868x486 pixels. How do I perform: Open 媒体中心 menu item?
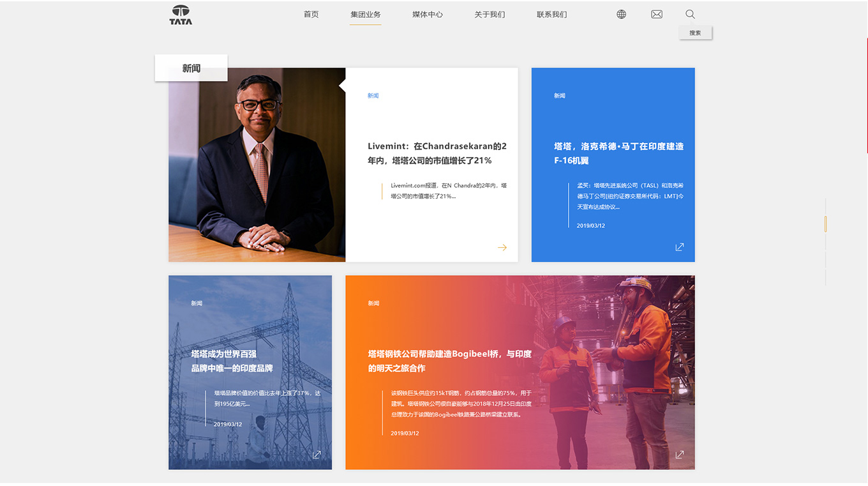(x=428, y=14)
